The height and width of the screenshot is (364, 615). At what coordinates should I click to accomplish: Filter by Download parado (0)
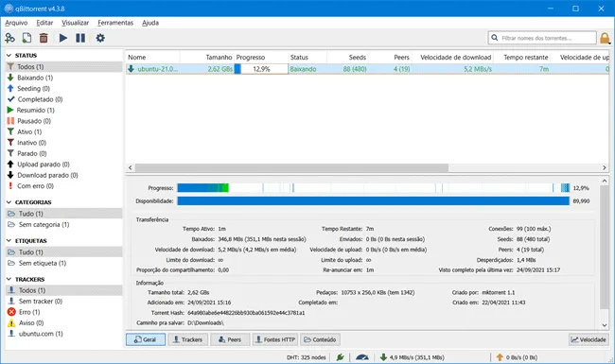pos(64,175)
